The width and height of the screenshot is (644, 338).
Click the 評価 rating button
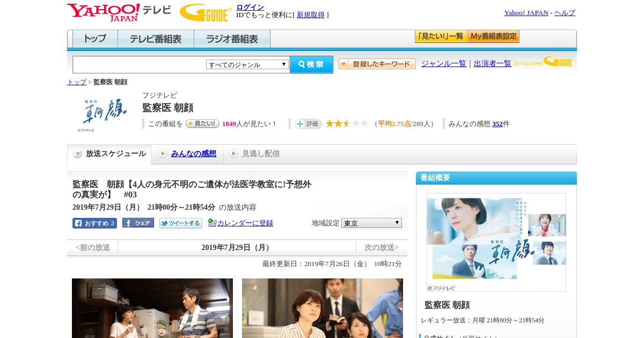tap(308, 124)
